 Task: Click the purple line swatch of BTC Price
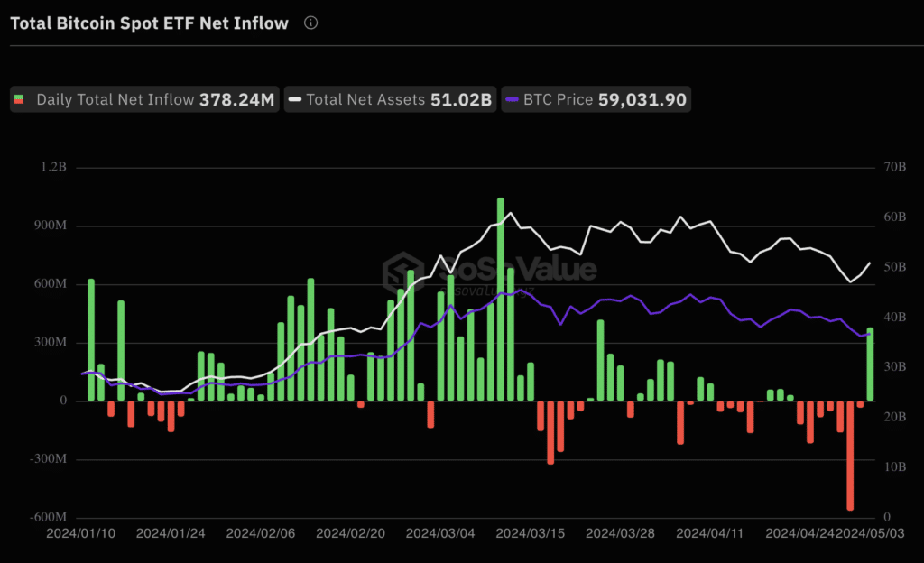point(513,99)
